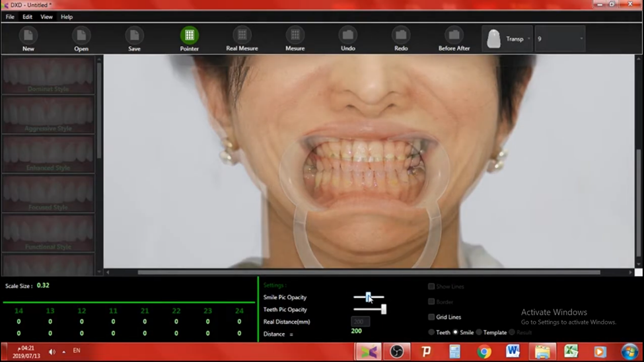Select the Focused Style thumbnail
This screenshot has height=362, width=644.
click(48, 194)
